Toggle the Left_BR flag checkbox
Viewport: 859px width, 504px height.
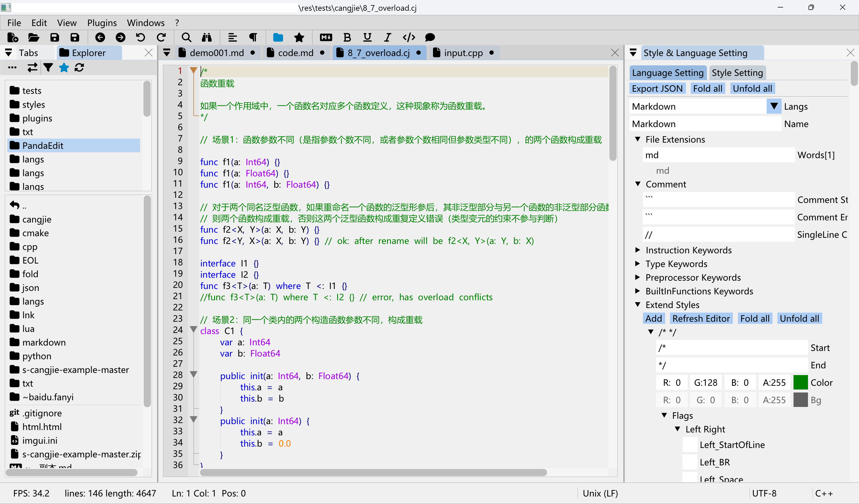690,462
